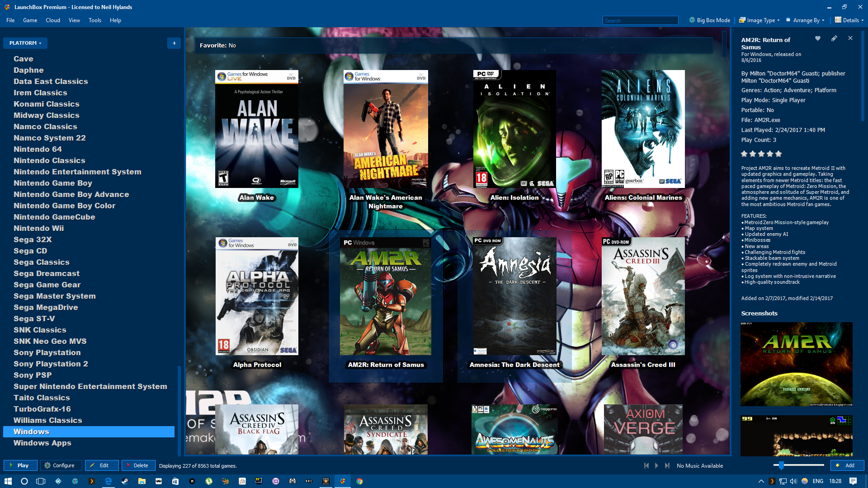Screen dimensions: 868x488
Task: Open Microsoft Edge from the taskbar
Action: (108, 481)
